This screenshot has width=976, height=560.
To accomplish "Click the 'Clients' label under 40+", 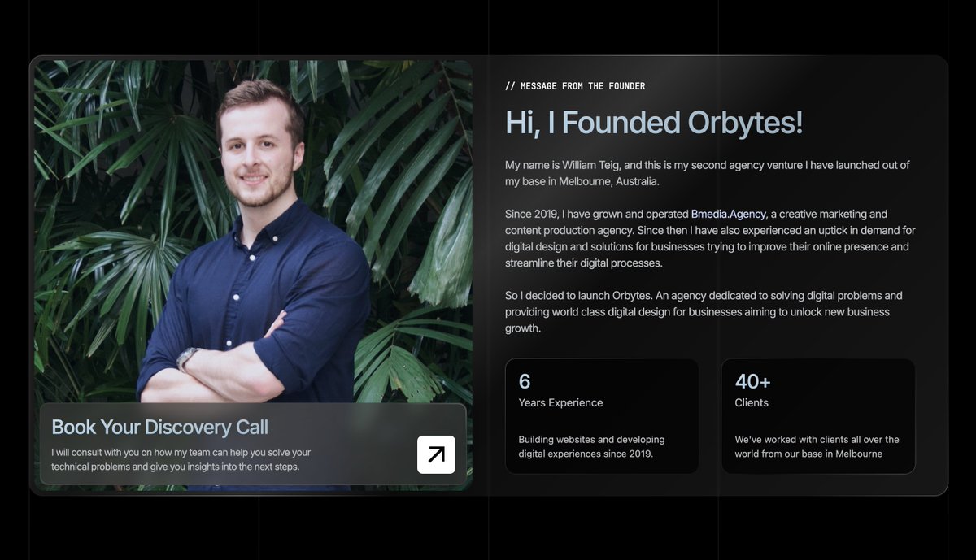I will coord(752,402).
